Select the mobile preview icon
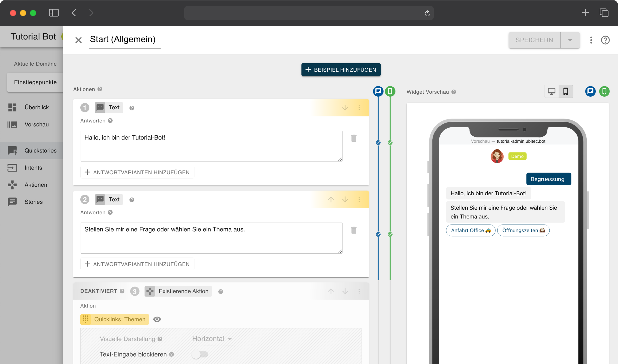 566,91
